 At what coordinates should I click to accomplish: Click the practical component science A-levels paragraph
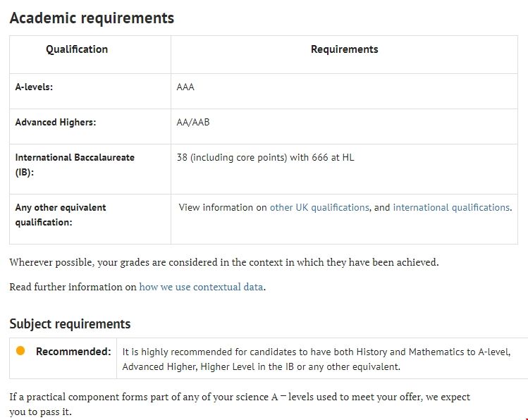tap(240, 404)
